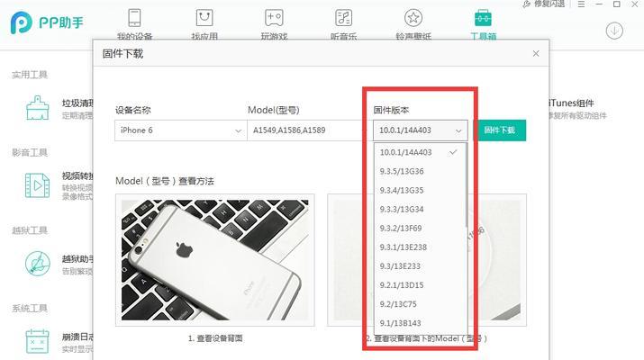
Task: Select firmware 9.1/13B143
Action: [x=420, y=323]
